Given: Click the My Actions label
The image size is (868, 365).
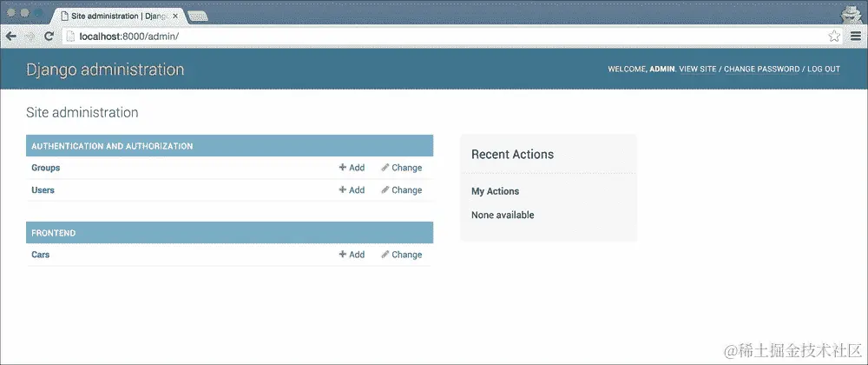Looking at the screenshot, I should coord(496,191).
